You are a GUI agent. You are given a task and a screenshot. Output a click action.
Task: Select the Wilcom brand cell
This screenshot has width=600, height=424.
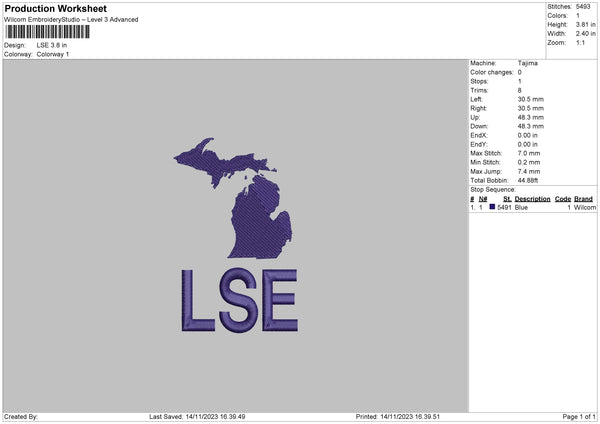[x=585, y=207]
